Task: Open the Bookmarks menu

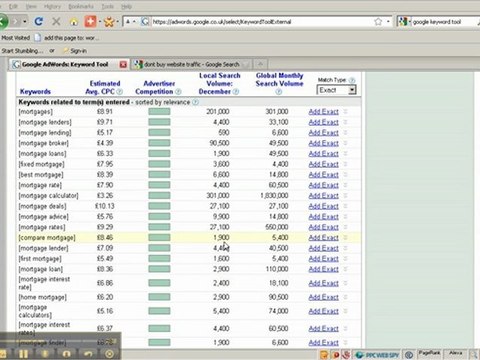Action: click(x=81, y=6)
